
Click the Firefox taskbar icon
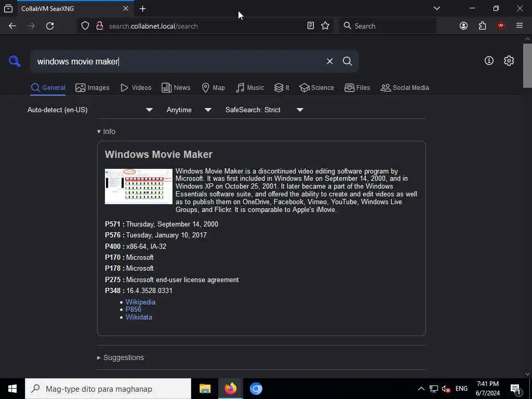(x=231, y=389)
